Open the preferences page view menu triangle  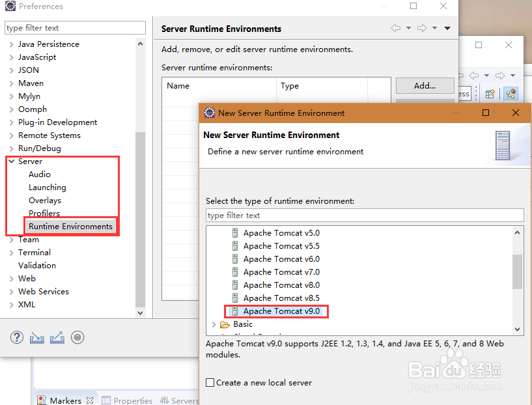[x=447, y=28]
